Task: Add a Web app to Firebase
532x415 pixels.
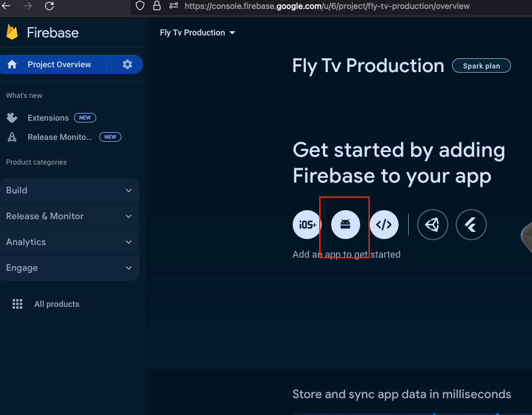Action: pyautogui.click(x=384, y=225)
